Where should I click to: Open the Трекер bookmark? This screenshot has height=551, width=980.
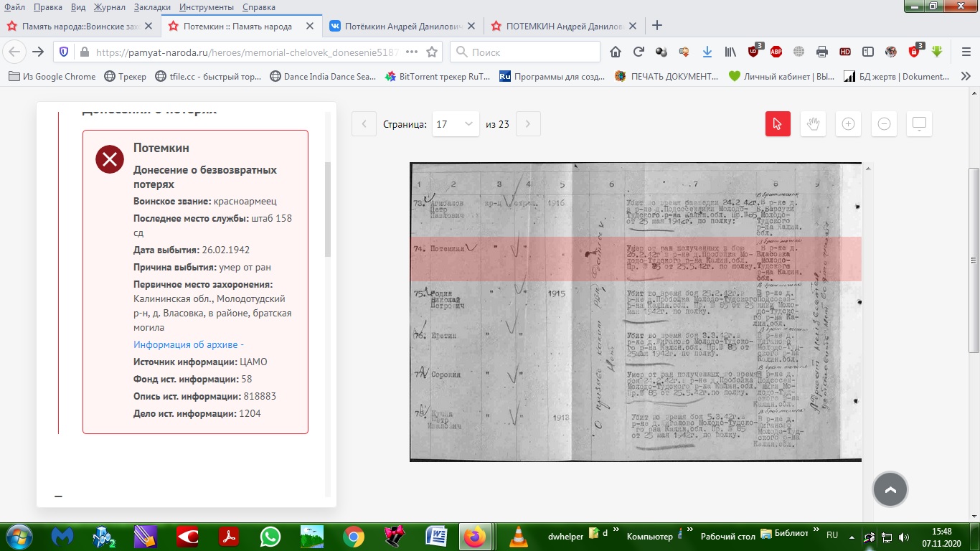(x=126, y=77)
